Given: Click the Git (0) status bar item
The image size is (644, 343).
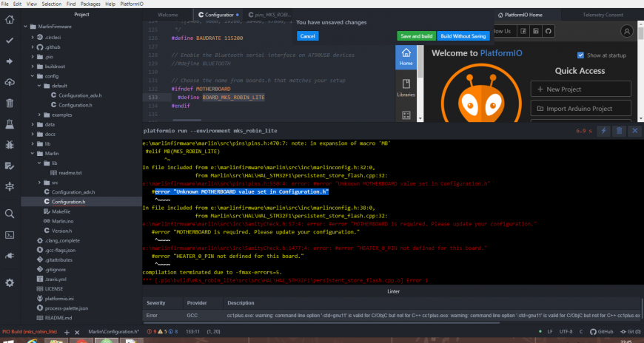Looking at the screenshot, I should tap(631, 331).
